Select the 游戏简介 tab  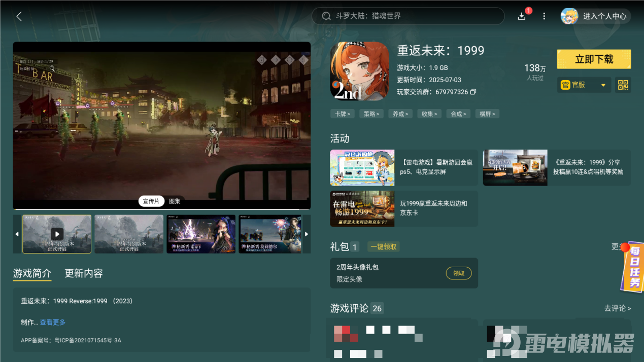(x=32, y=273)
